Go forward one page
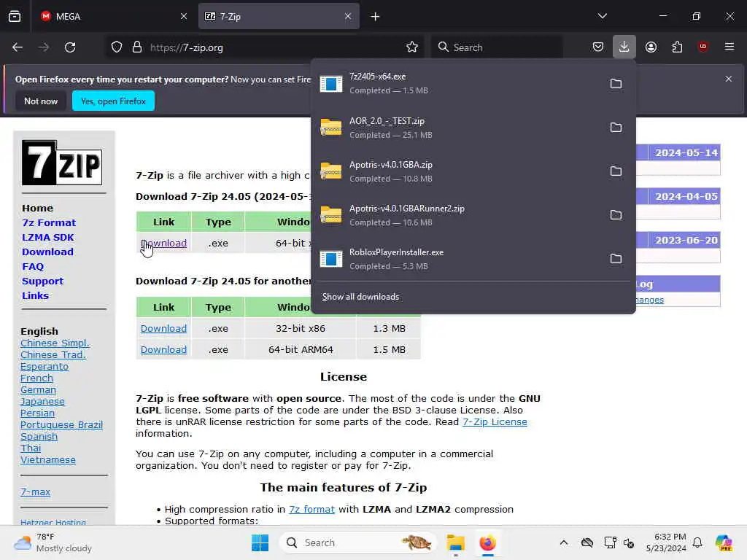 point(43,47)
